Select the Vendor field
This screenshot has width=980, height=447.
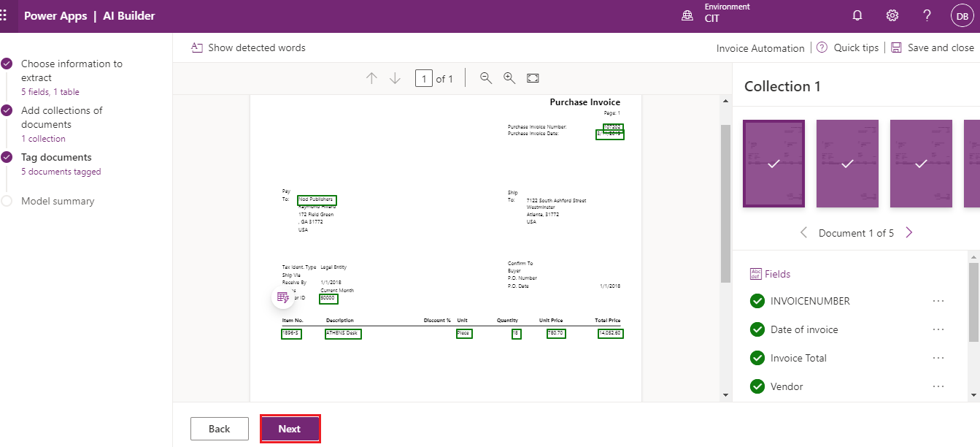point(787,386)
